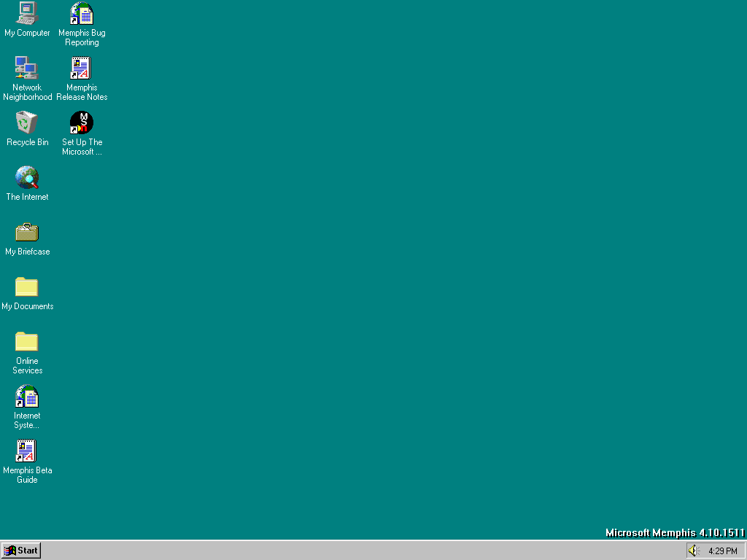Click the volume speaker tray icon

coord(694,551)
